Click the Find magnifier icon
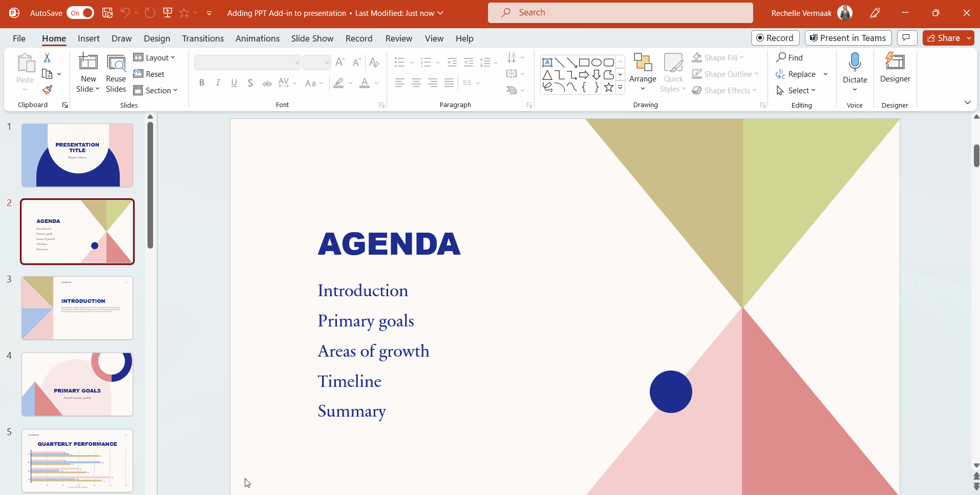This screenshot has height=495, width=980. click(781, 57)
